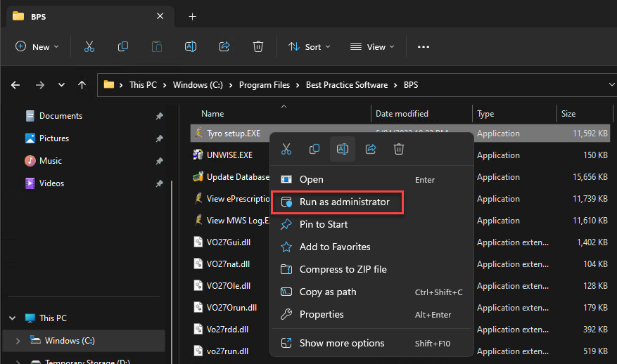Viewport: 617px width, 364px height.
Task: Open Properties from the context menu
Action: click(371, 315)
